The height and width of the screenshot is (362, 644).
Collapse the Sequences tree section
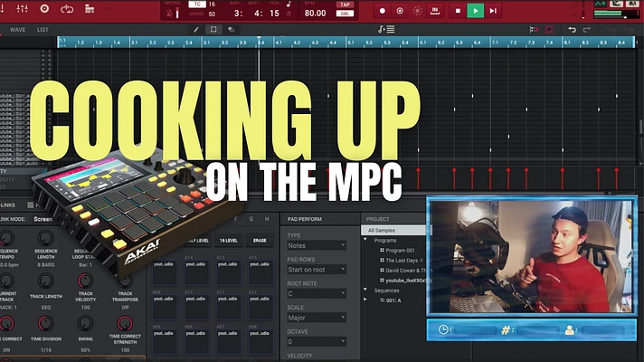click(x=365, y=290)
